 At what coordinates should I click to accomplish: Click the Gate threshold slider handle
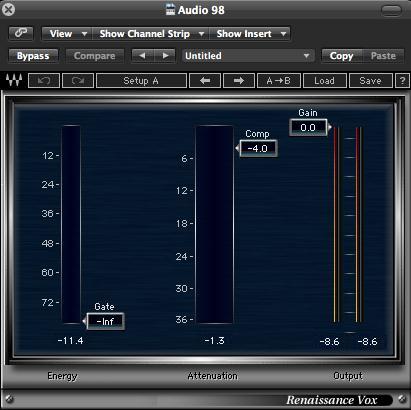(84, 321)
